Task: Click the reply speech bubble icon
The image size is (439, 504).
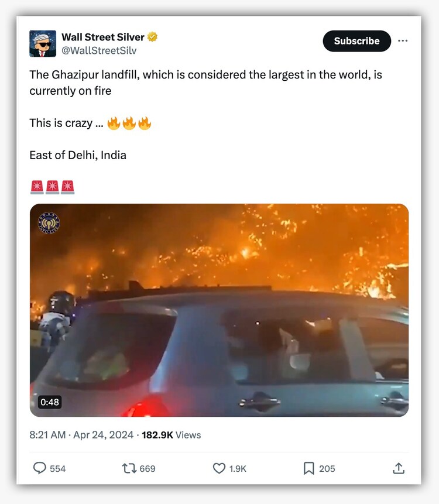Action: (40, 468)
